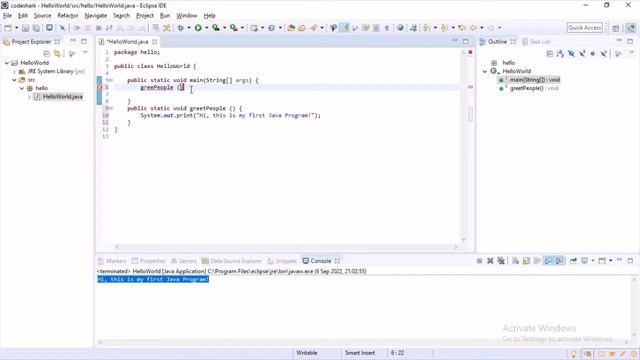This screenshot has height=360, width=640.
Task: Switch to the Markers tab
Action: (x=112, y=261)
